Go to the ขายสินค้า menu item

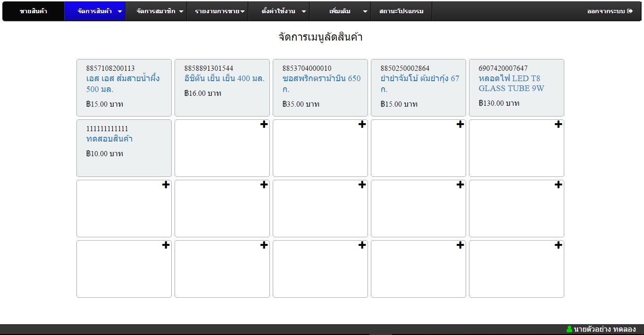point(33,11)
